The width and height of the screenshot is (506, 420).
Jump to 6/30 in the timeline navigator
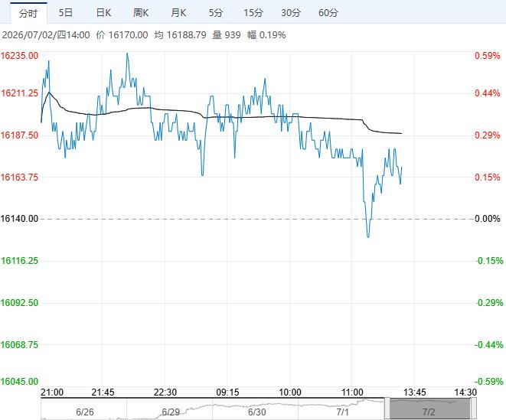click(x=257, y=412)
